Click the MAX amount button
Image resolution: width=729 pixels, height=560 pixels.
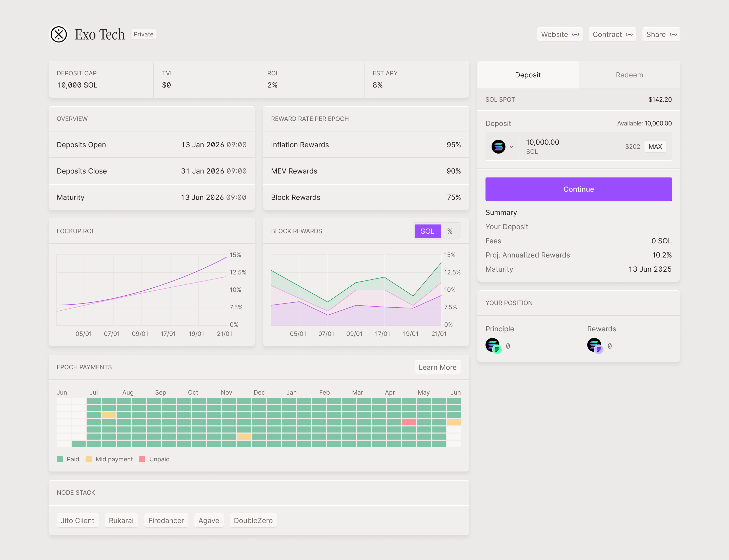pos(655,147)
